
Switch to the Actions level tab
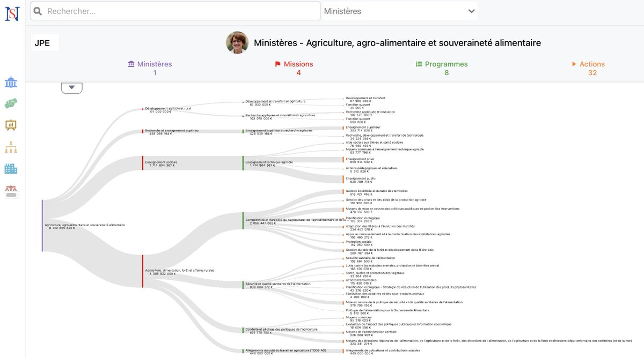coord(588,68)
